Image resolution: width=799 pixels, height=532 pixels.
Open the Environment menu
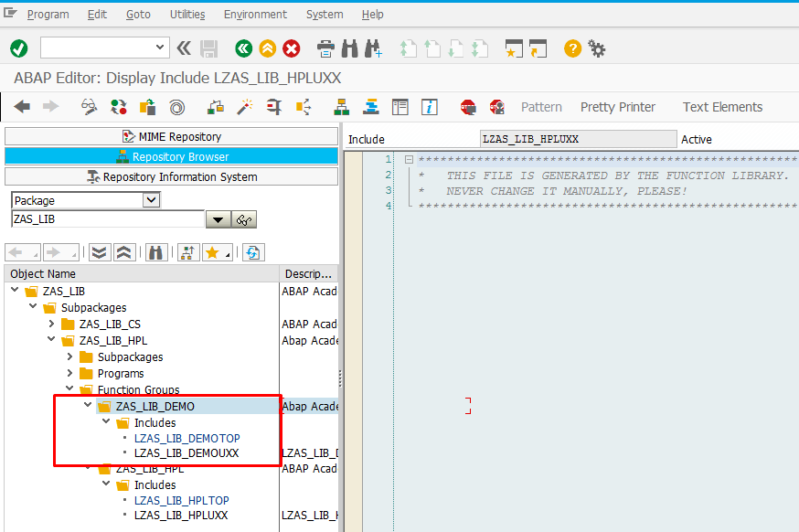[255, 15]
